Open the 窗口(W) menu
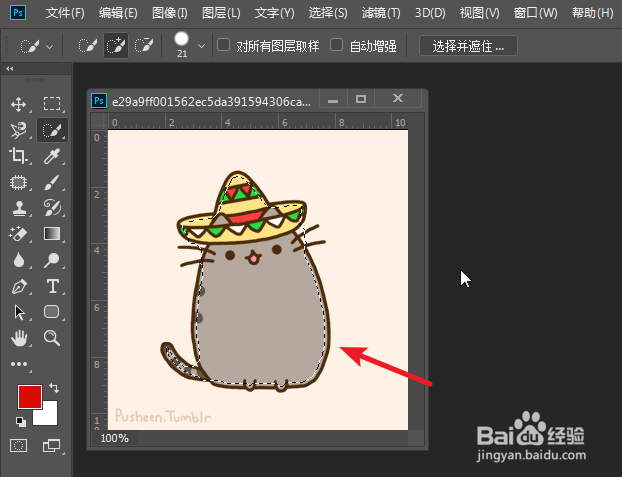The image size is (622, 477). pos(536,13)
